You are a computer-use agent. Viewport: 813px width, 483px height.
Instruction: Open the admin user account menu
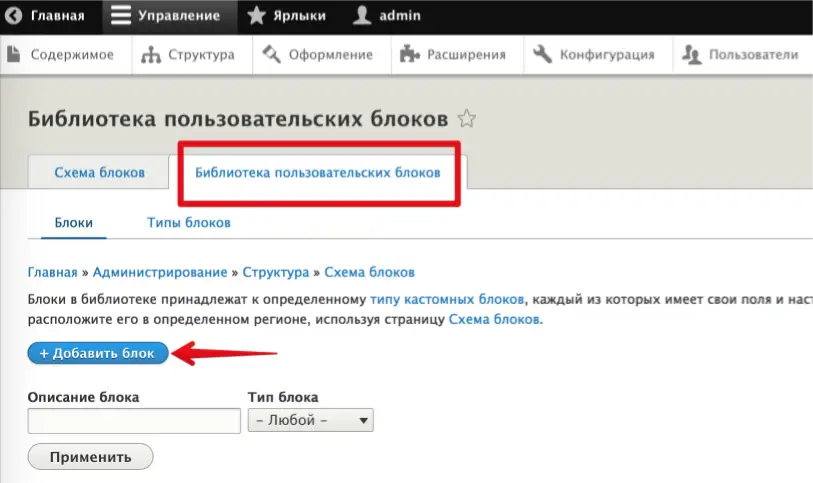(x=388, y=16)
